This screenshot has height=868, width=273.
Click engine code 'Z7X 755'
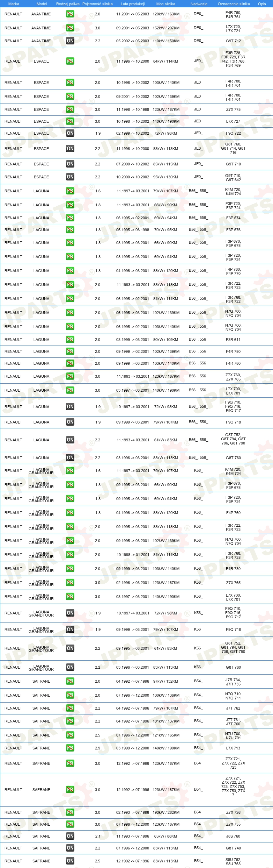pos(233,824)
